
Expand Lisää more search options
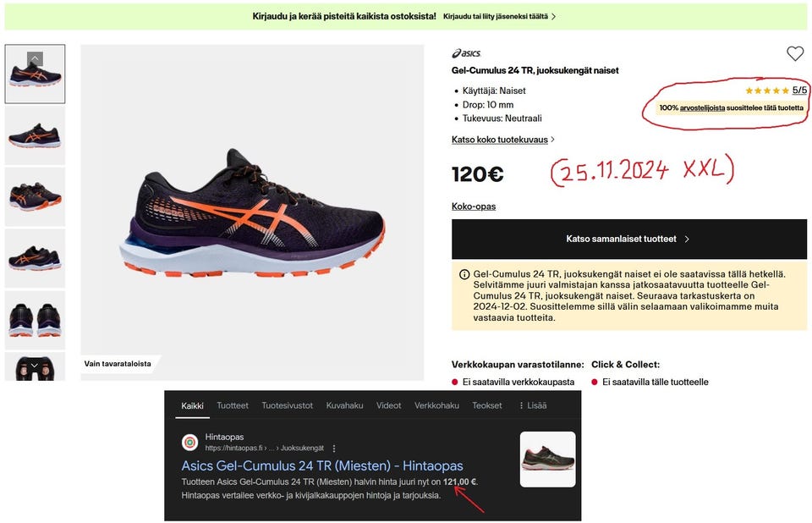click(x=533, y=405)
